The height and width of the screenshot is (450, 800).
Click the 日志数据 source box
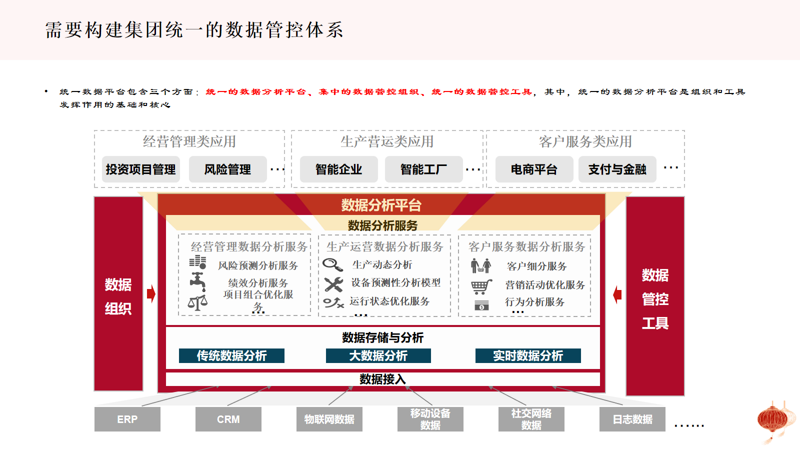632,419
